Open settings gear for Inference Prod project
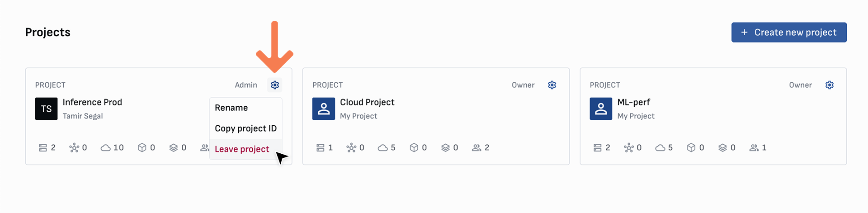The height and width of the screenshot is (213, 868). (275, 85)
